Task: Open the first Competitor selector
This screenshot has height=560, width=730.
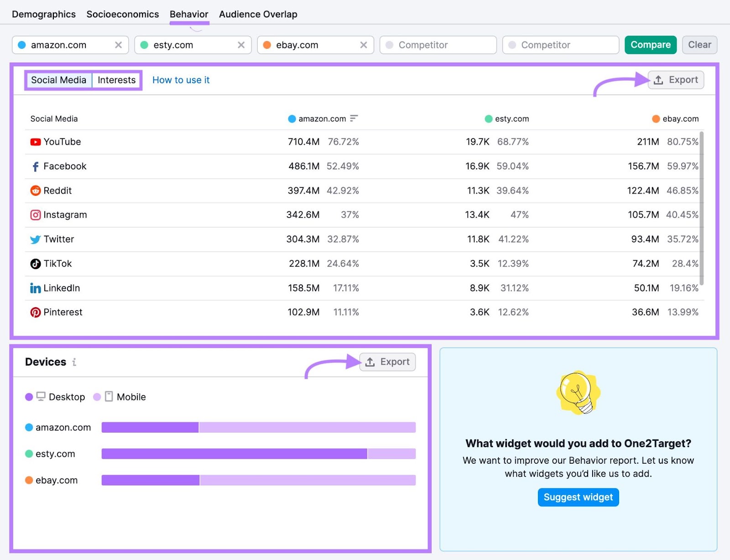Action: pyautogui.click(x=438, y=45)
